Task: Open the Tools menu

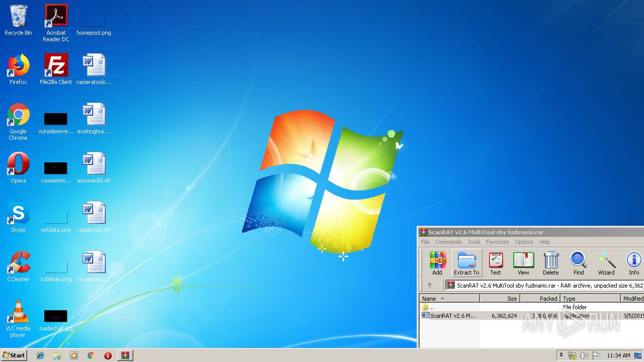Action: pyautogui.click(x=474, y=242)
